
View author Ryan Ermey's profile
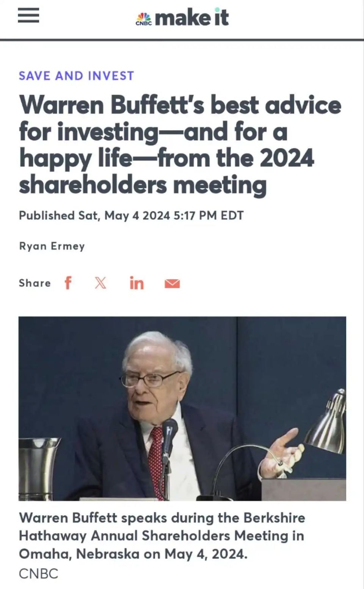(52, 246)
